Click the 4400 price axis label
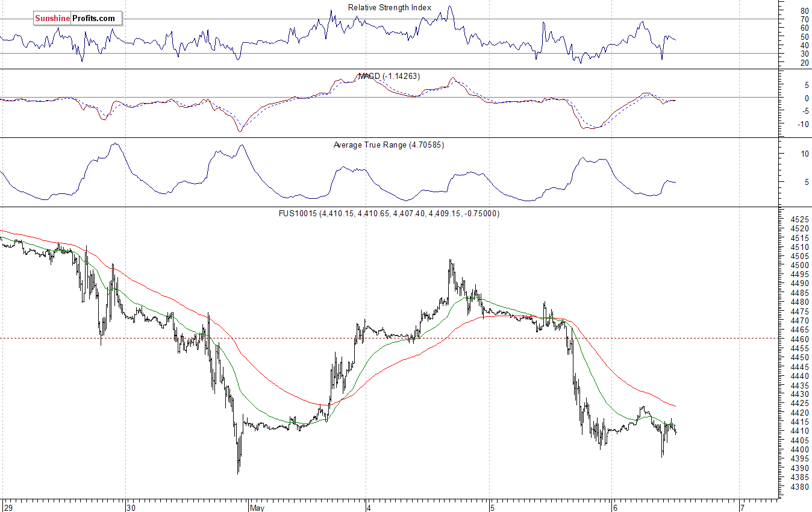 [x=799, y=450]
